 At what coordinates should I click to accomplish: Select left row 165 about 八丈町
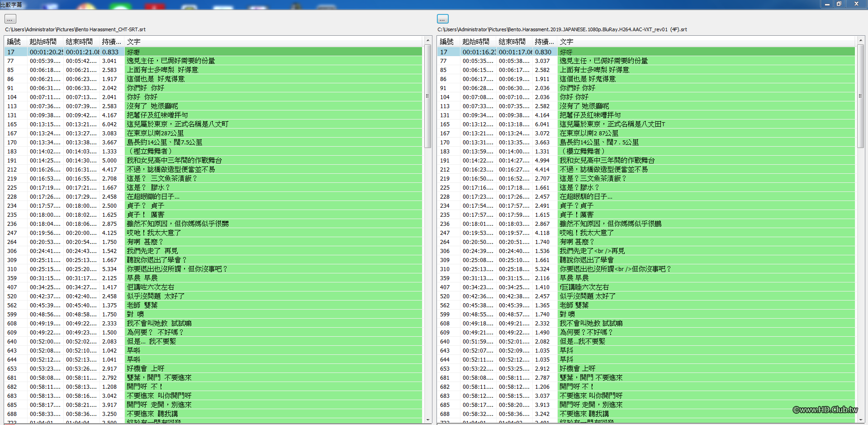[213, 124]
